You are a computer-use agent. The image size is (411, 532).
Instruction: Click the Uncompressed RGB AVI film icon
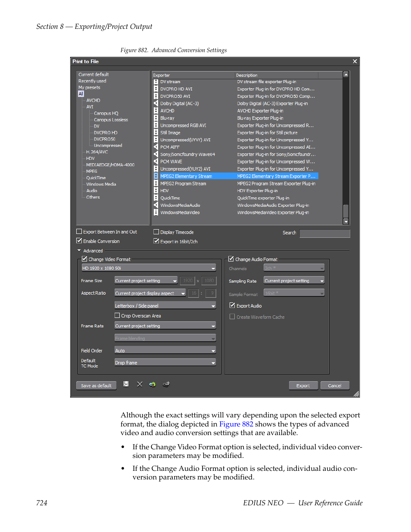(x=156, y=125)
